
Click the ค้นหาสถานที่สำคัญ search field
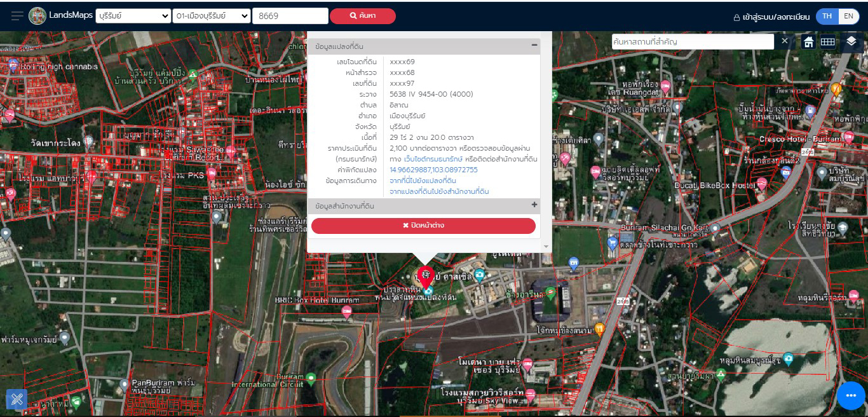pyautogui.click(x=693, y=41)
